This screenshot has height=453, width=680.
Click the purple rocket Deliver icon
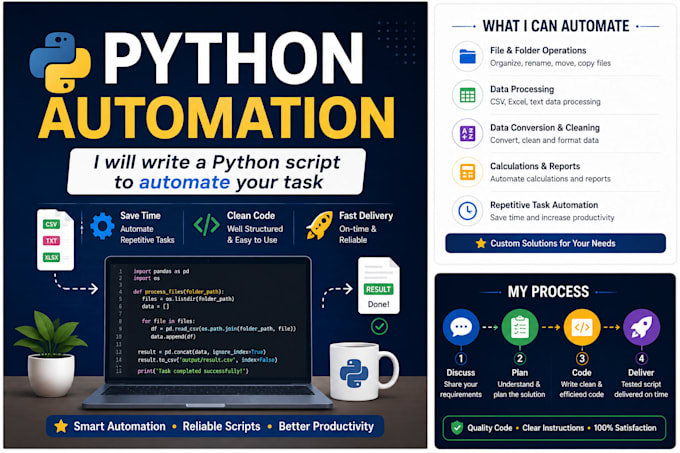[641, 327]
